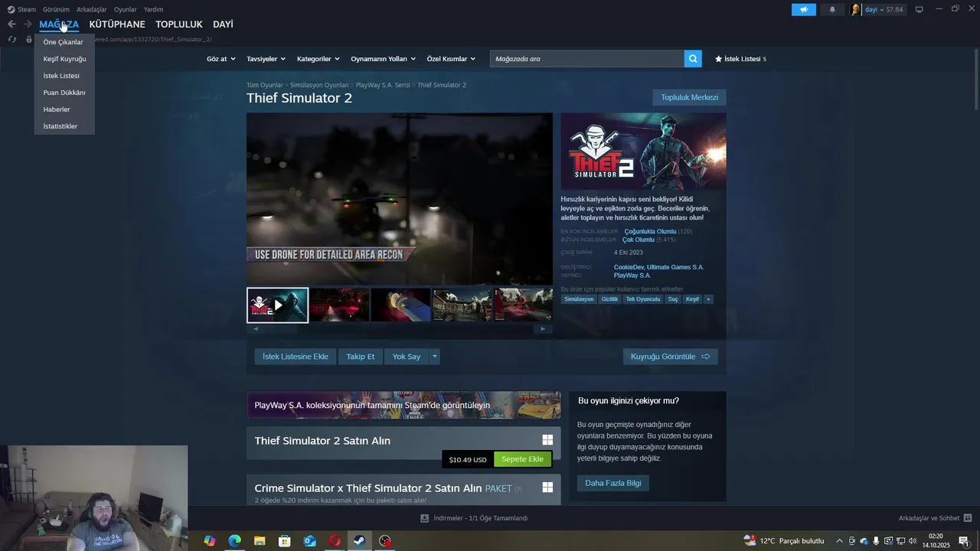Click the dayi profile avatar picture
The width and height of the screenshot is (980, 551).
pyautogui.click(x=856, y=10)
